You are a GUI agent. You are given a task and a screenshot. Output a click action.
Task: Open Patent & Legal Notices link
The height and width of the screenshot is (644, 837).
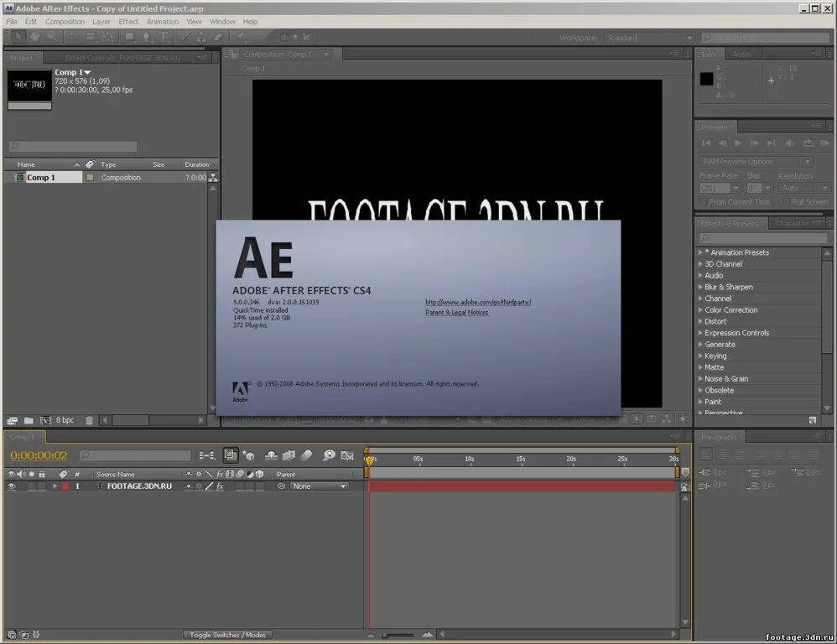point(457,312)
